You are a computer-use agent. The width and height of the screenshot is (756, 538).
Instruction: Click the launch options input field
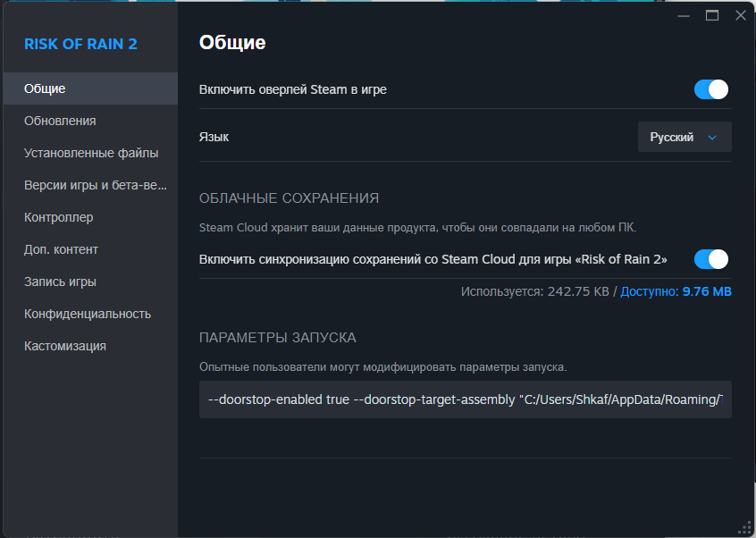tap(466, 400)
